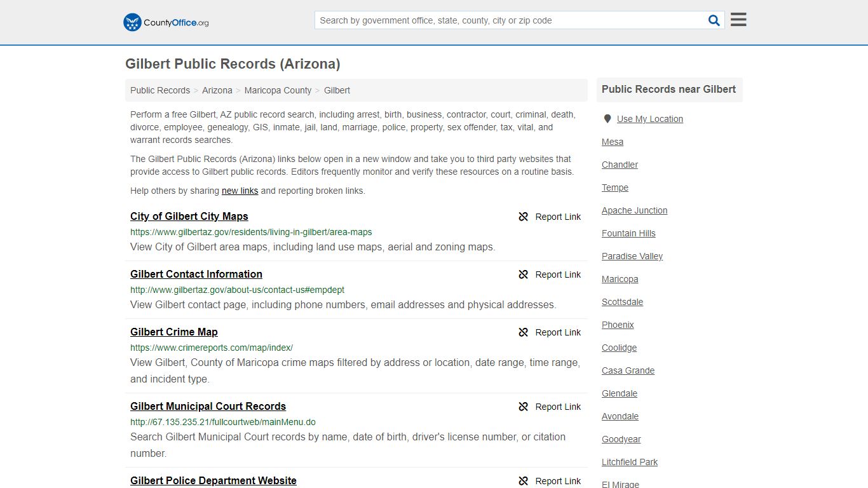Go to Chandler public records

click(620, 165)
